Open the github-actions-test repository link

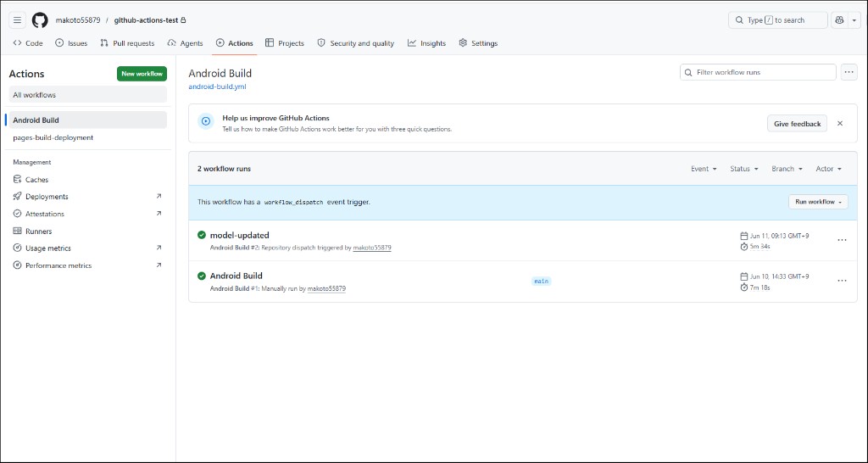(146, 20)
